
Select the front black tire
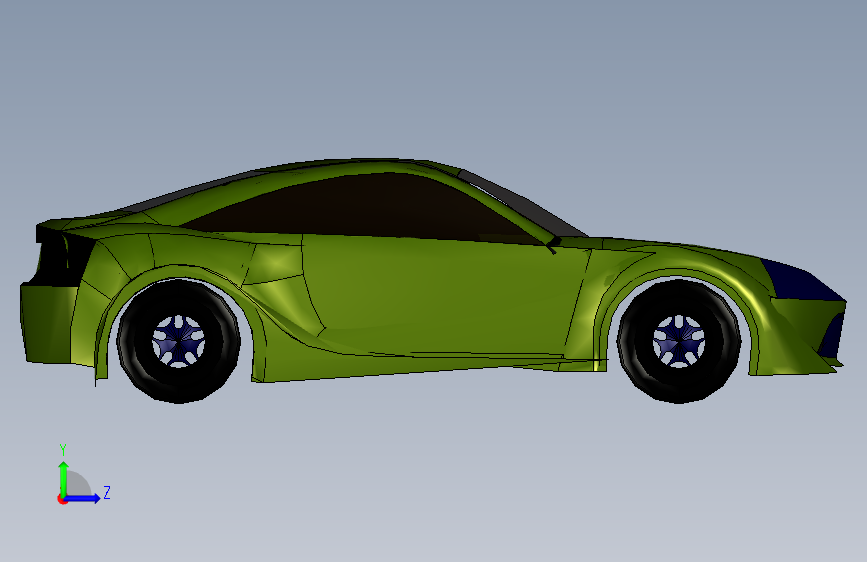(x=678, y=341)
